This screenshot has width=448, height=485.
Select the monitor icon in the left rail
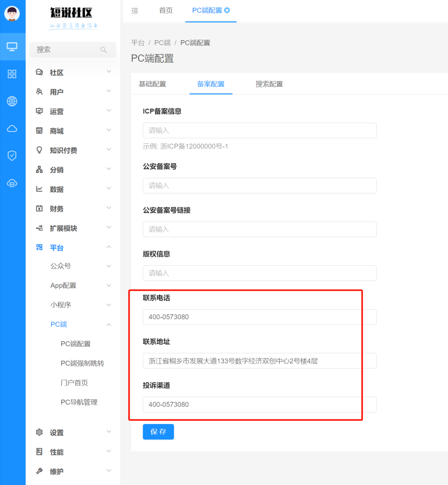pos(12,47)
